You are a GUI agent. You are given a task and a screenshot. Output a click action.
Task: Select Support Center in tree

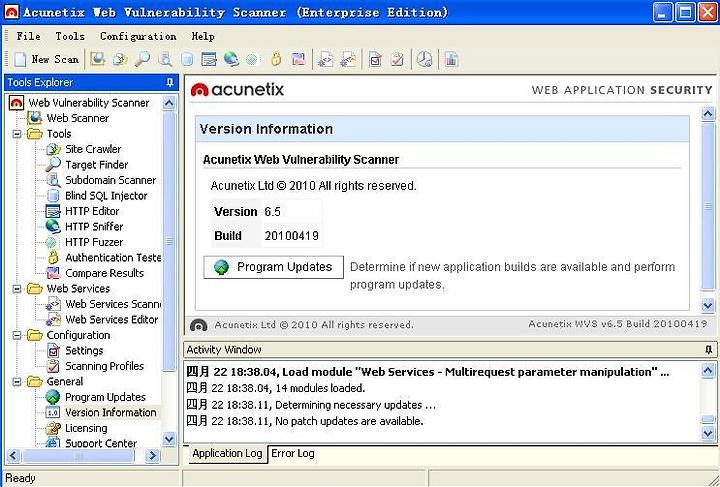point(101,443)
